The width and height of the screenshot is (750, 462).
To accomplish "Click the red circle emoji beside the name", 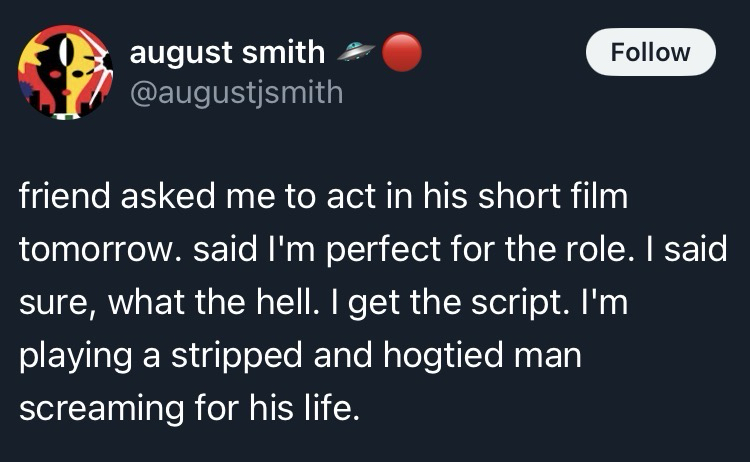I will click(400, 52).
